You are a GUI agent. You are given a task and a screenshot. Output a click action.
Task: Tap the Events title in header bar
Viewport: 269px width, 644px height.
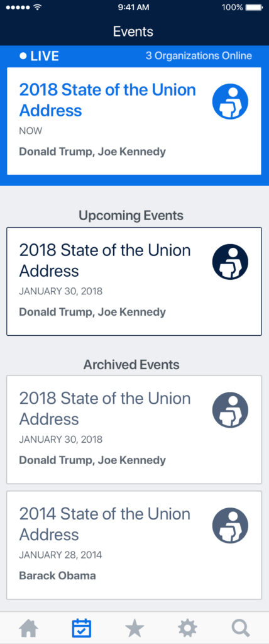(x=133, y=31)
